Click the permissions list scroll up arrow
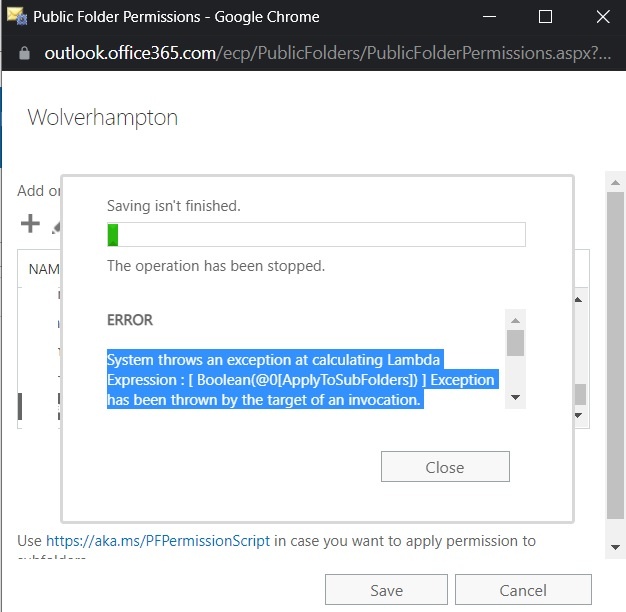The height and width of the screenshot is (612, 626). point(578,300)
